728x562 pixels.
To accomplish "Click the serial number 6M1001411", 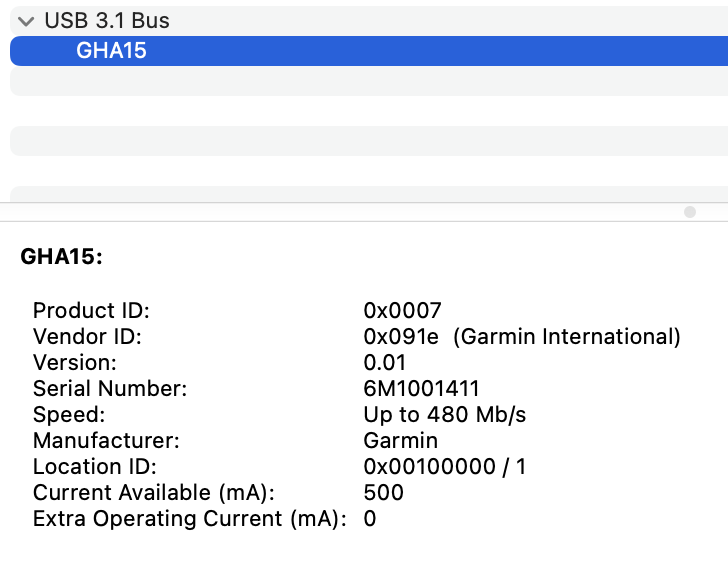I will pos(421,388).
